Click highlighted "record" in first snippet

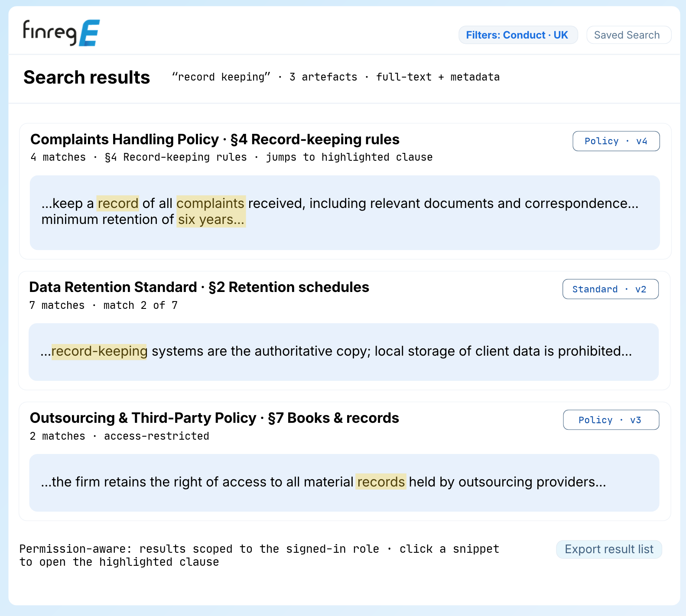pyautogui.click(x=118, y=203)
